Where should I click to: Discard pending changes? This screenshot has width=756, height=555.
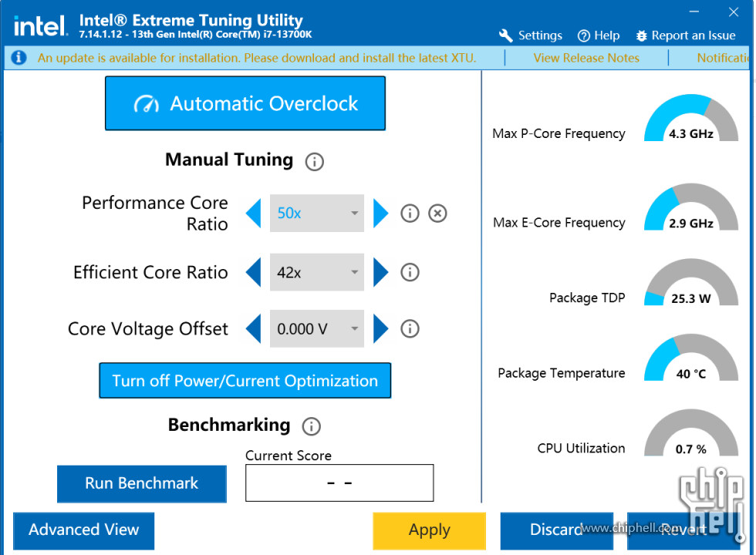pos(557,530)
